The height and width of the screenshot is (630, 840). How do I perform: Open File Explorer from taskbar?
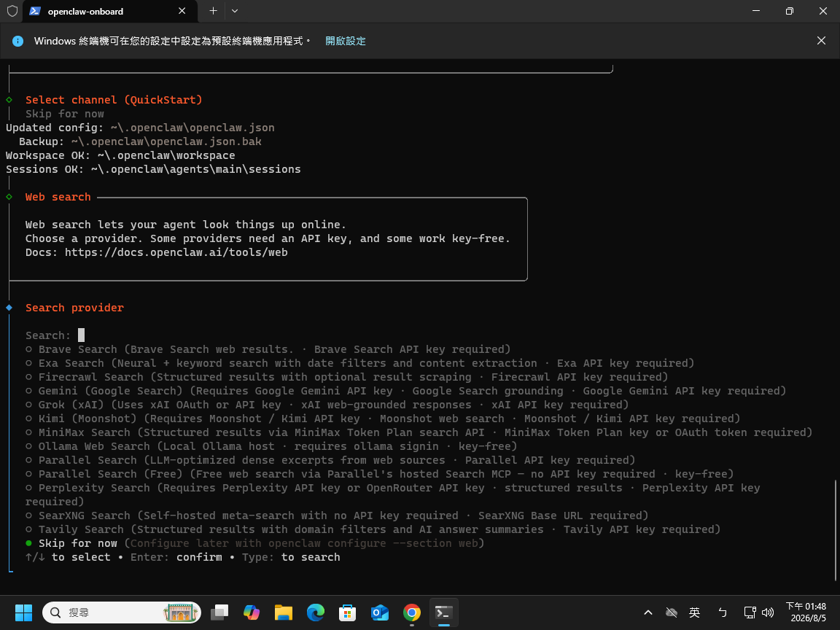pyautogui.click(x=284, y=612)
